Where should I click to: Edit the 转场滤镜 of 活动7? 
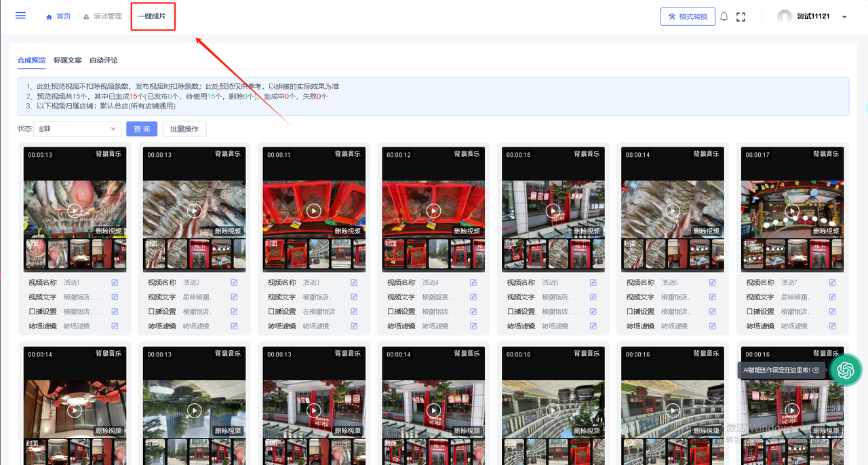click(832, 327)
